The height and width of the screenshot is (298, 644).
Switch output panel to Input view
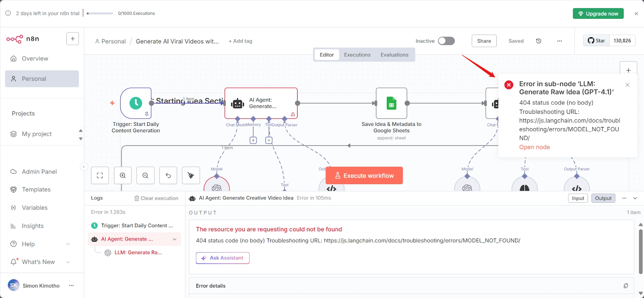coord(578,198)
